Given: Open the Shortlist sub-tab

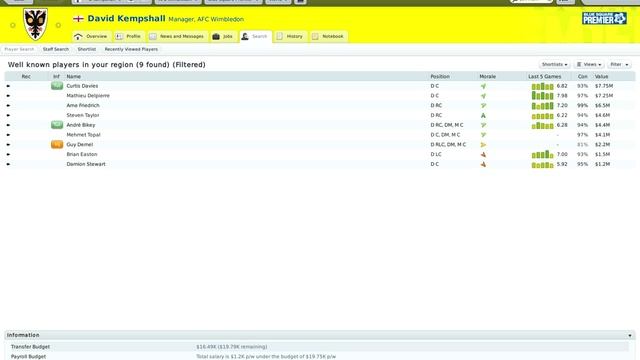Looking at the screenshot, I should point(87,49).
